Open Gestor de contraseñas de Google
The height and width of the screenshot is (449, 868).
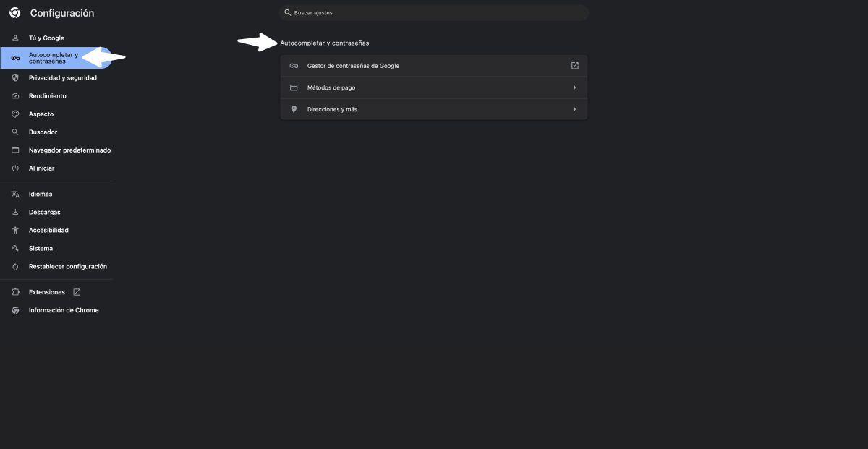click(434, 65)
